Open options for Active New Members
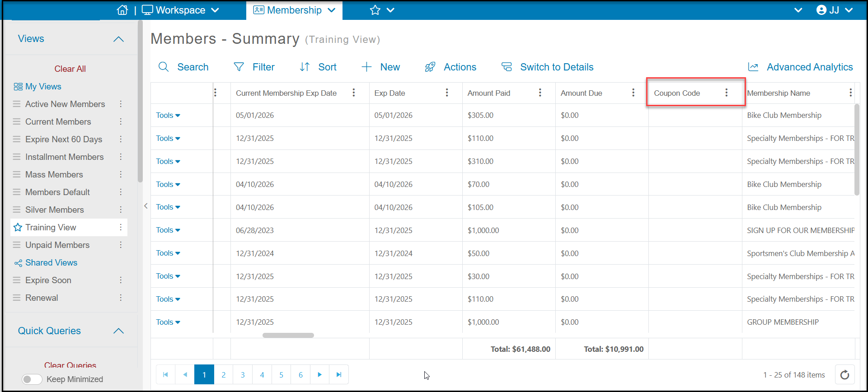The image size is (868, 392). click(121, 104)
